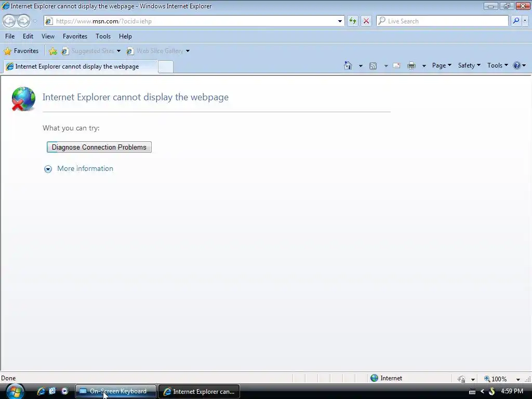Screen dimensions: 532x399
Task: Click the Windows Start orb
Action: coord(15,391)
